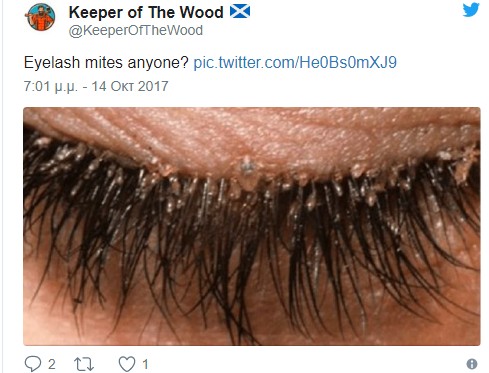This screenshot has height=373, width=489.
Task: Open the tweet info icon
Action: (x=472, y=364)
